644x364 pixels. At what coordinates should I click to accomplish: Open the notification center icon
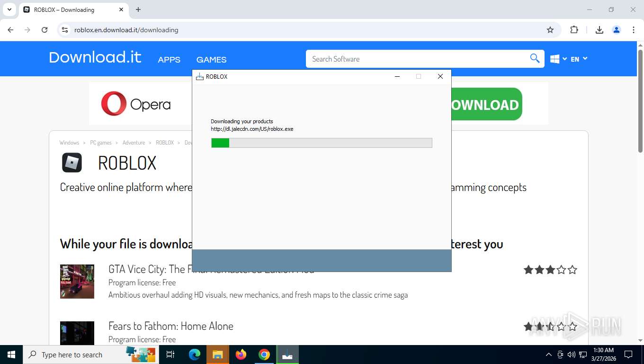click(628, 355)
